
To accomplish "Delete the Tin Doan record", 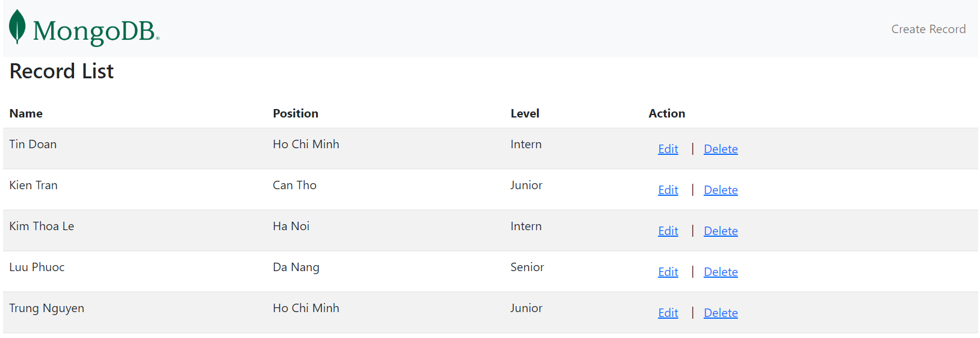I will (720, 149).
